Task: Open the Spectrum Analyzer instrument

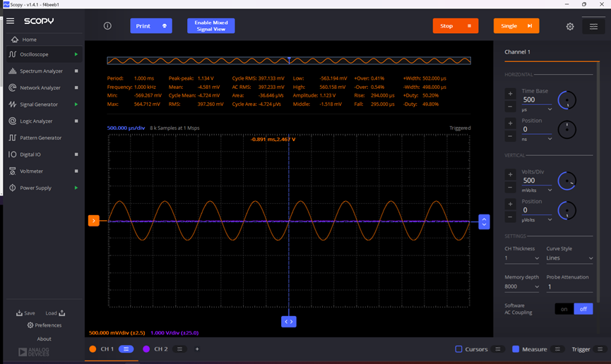Action: (x=41, y=71)
